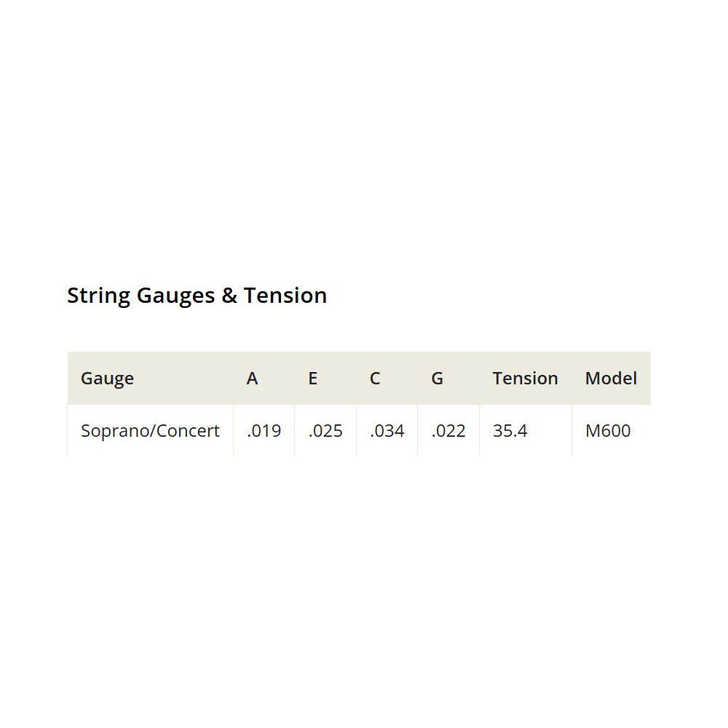Select the E string column header

pyautogui.click(x=313, y=379)
